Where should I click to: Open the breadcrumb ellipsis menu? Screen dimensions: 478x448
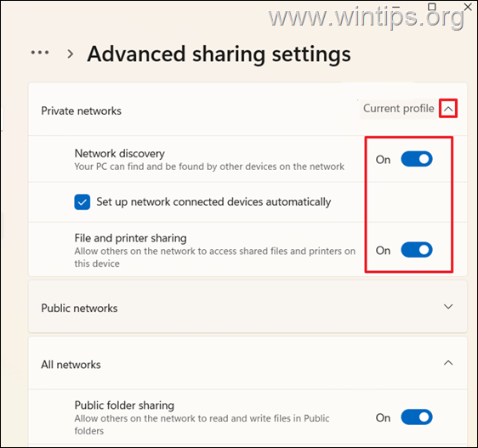[40, 53]
